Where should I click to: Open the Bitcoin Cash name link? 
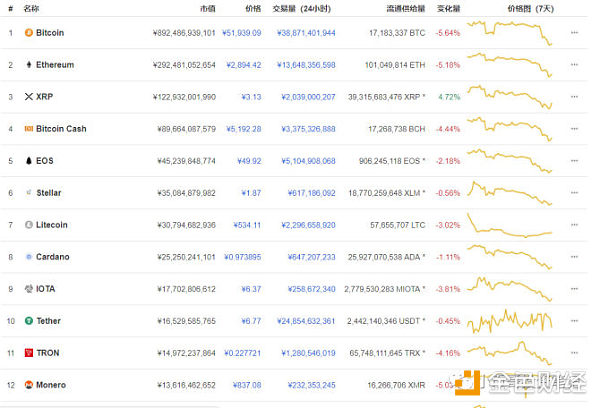point(61,129)
